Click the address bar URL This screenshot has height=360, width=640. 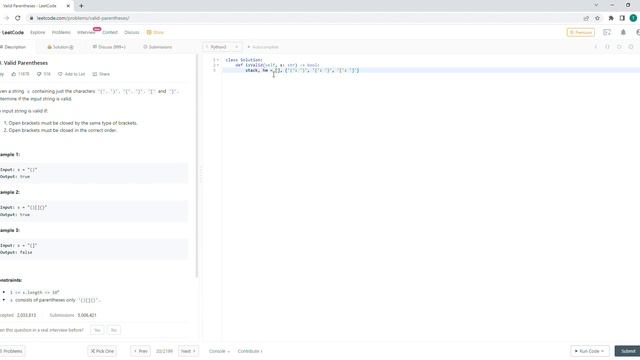(x=83, y=18)
